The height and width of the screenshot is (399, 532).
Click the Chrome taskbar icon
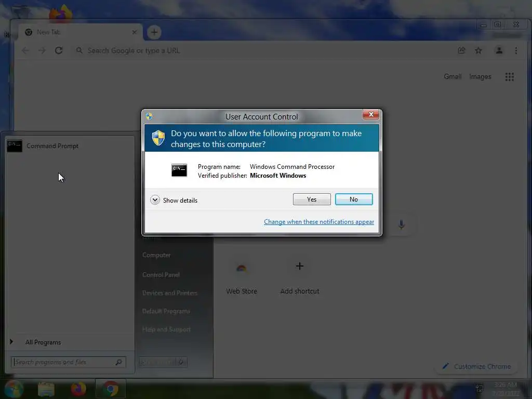point(110,389)
